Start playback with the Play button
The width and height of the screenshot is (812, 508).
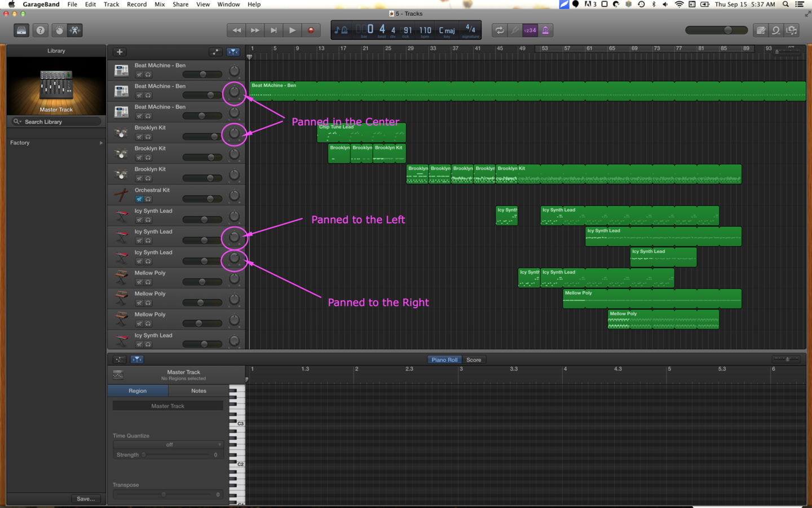click(x=292, y=30)
